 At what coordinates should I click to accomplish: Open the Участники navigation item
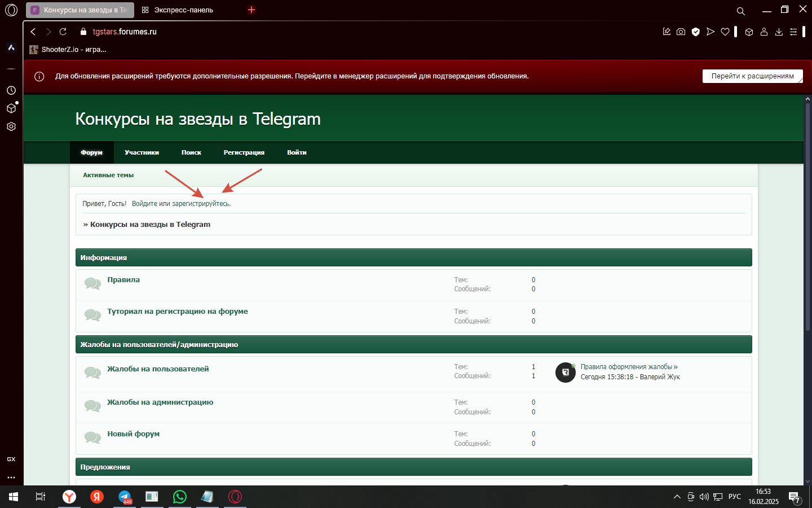pyautogui.click(x=142, y=152)
